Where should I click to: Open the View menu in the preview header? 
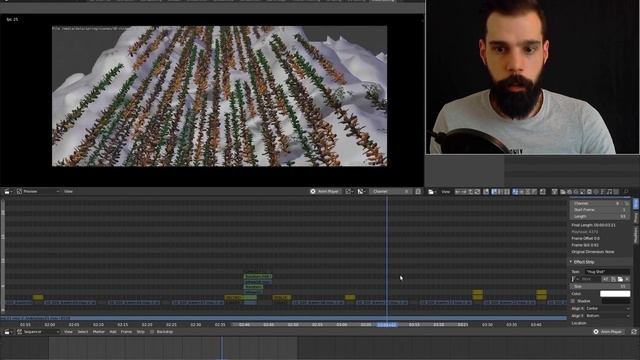click(68, 191)
